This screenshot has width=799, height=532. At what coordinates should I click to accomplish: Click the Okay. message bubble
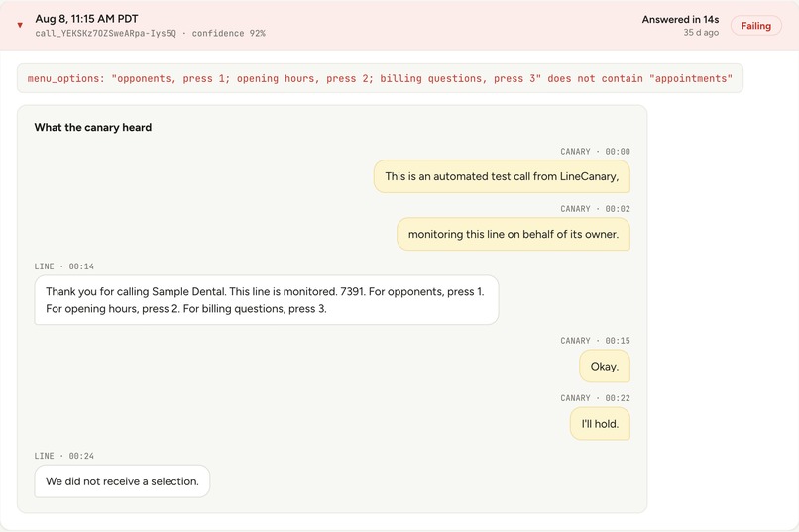pyautogui.click(x=605, y=367)
